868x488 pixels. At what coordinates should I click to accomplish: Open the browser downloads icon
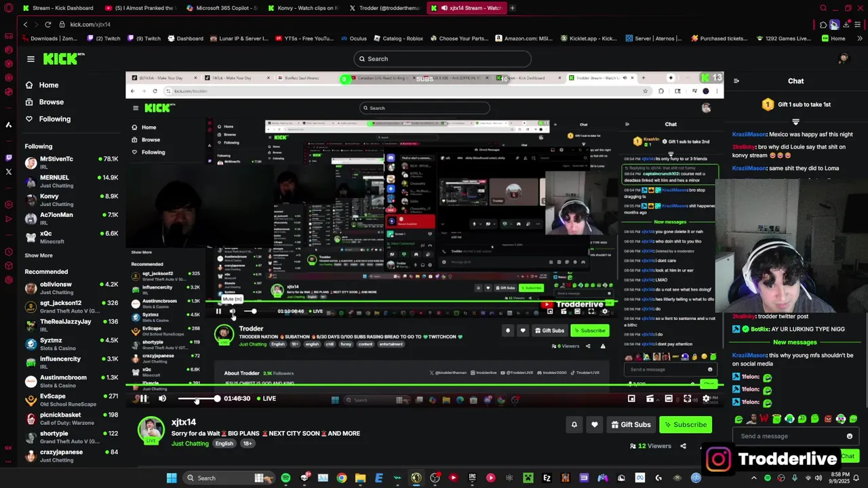(x=846, y=24)
